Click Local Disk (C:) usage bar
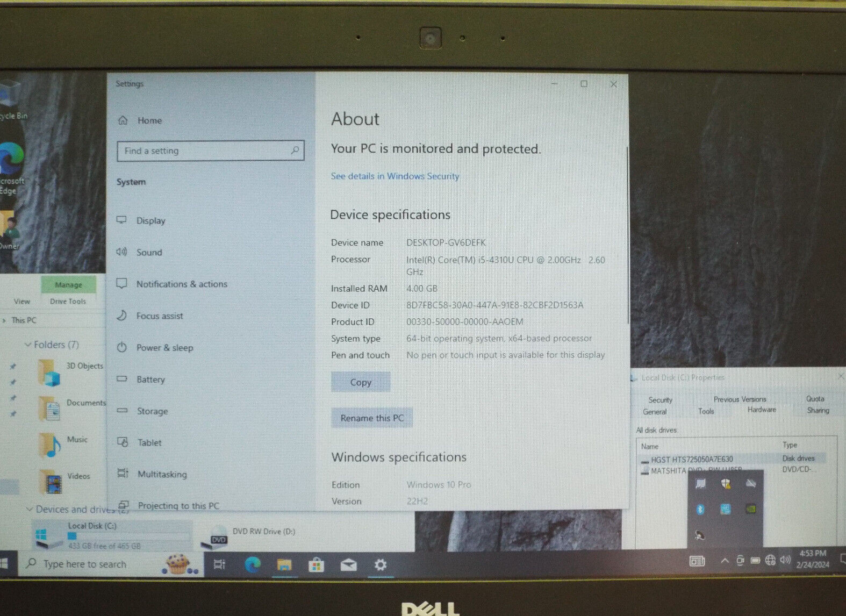Image resolution: width=846 pixels, height=616 pixels. 129,536
